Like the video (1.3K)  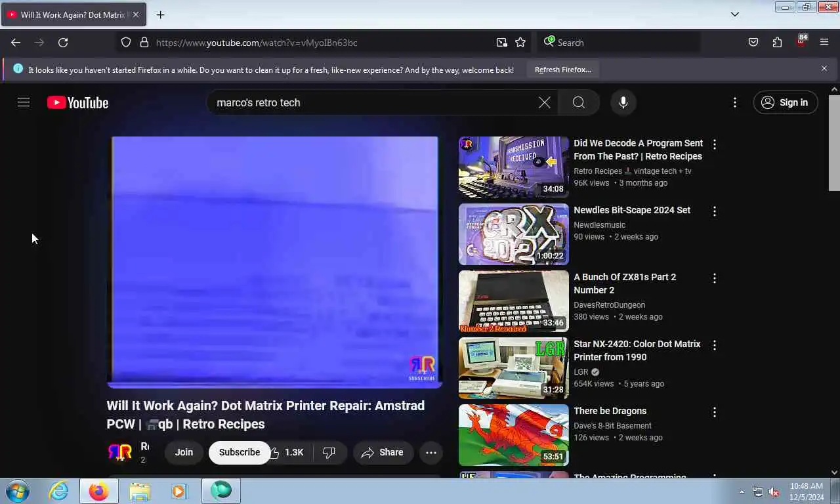[289, 452]
